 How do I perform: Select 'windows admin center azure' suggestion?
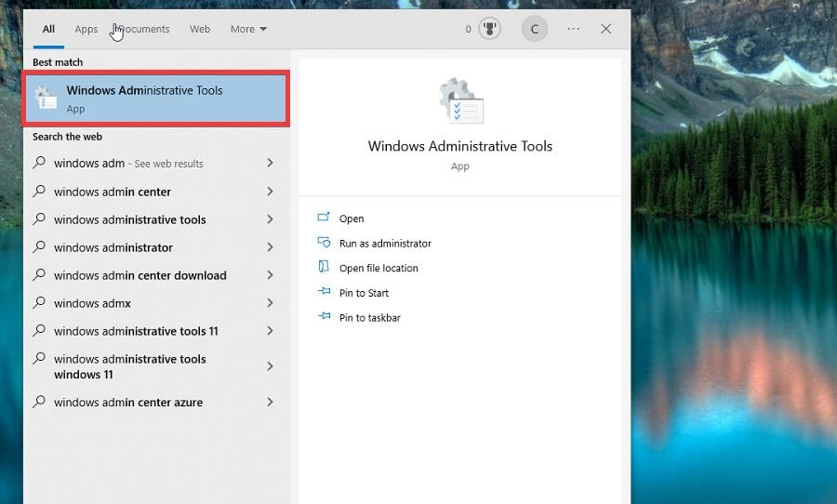tap(156, 402)
